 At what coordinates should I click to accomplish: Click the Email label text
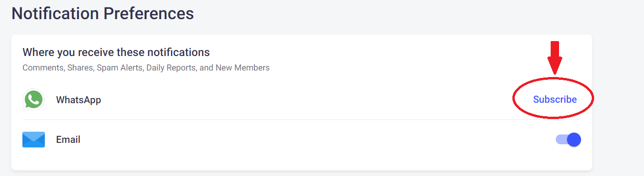click(68, 140)
